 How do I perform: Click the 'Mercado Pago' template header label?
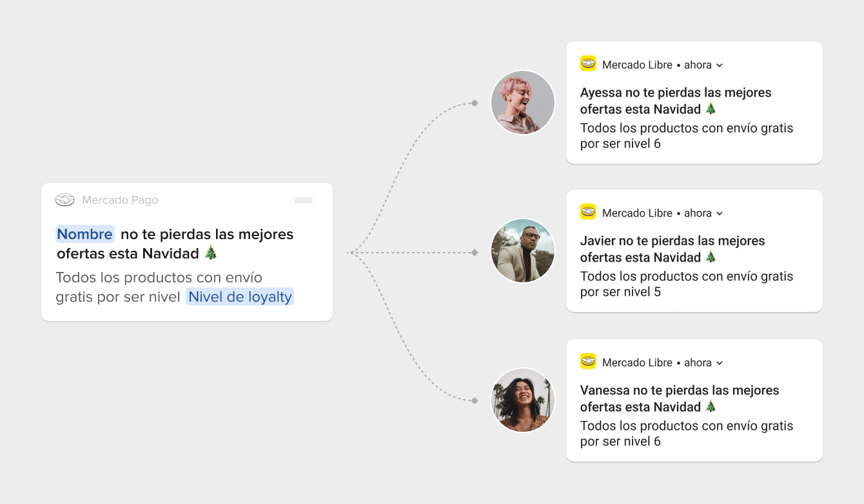click(x=120, y=200)
